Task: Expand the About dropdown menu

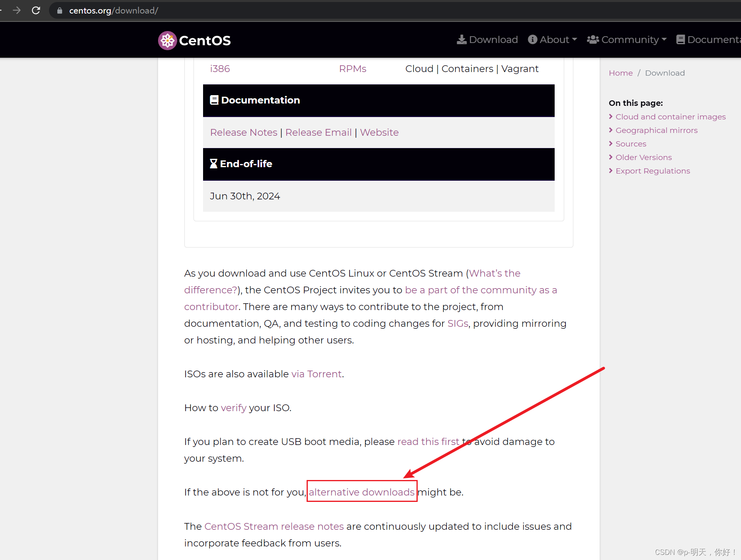Action: [x=552, y=40]
